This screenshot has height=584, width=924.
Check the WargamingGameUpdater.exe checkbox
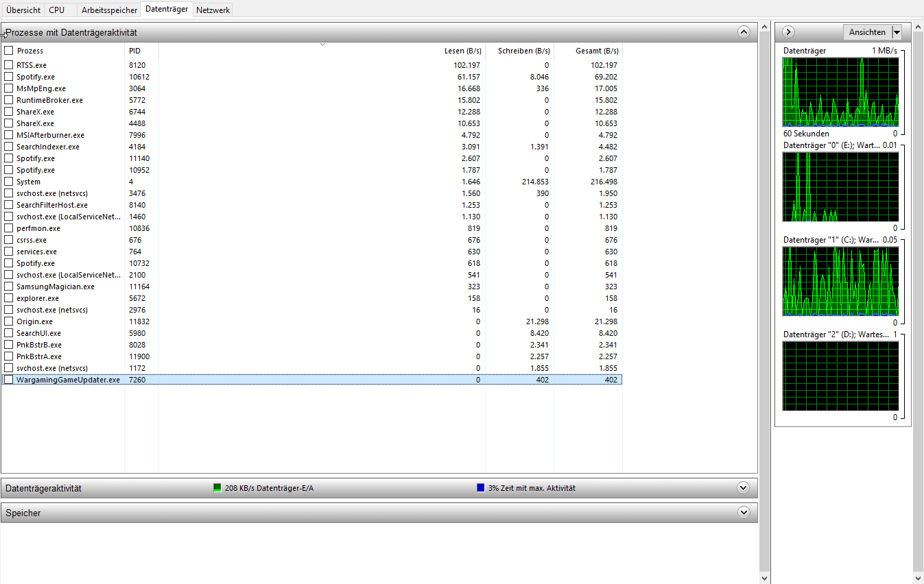point(9,380)
